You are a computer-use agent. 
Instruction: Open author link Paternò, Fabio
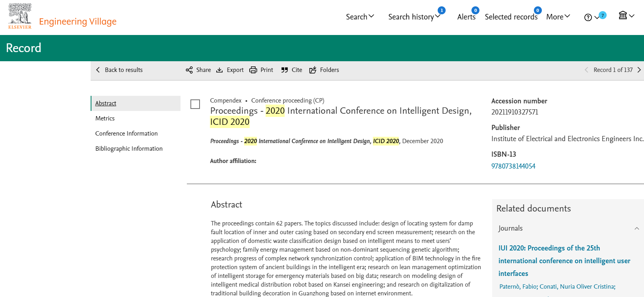pos(518,287)
